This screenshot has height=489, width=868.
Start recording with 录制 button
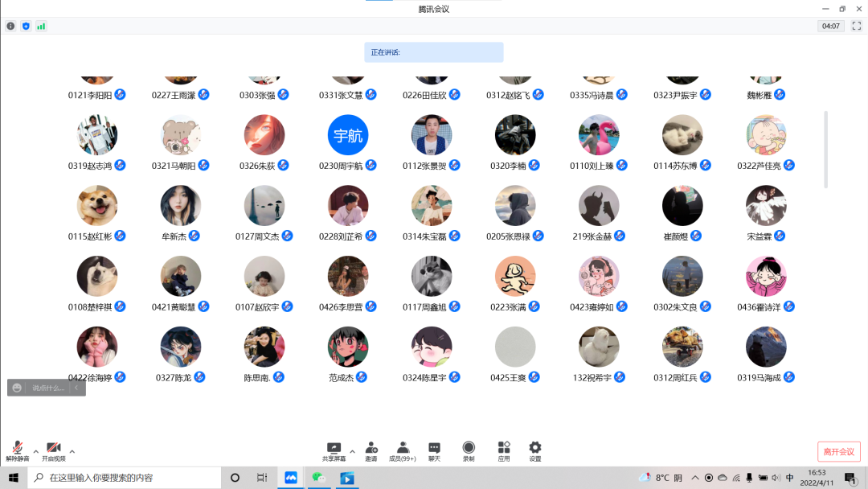(x=469, y=450)
